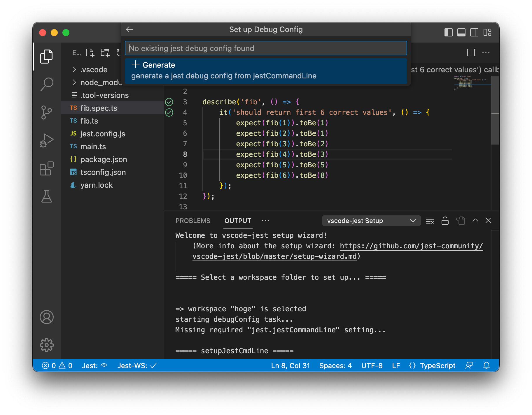Toggle the output scroll lock
This screenshot has width=532, height=415.
[445, 221]
